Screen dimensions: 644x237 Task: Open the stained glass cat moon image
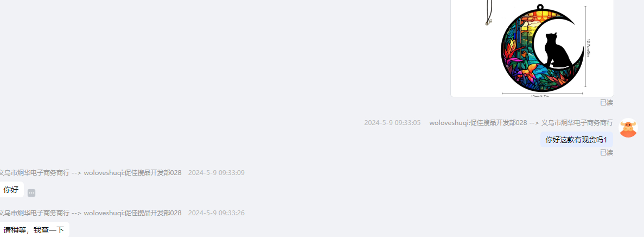click(x=532, y=48)
